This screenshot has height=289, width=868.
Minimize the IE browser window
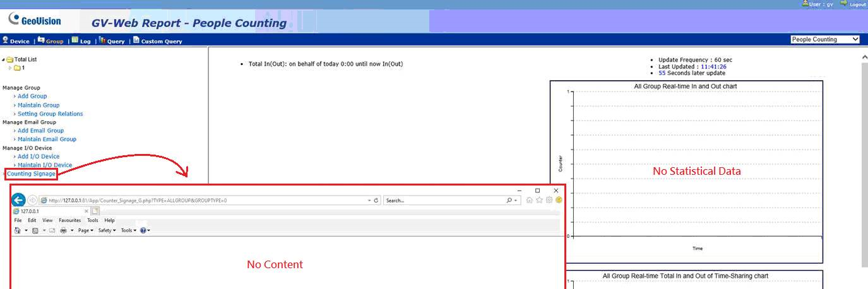tap(519, 190)
